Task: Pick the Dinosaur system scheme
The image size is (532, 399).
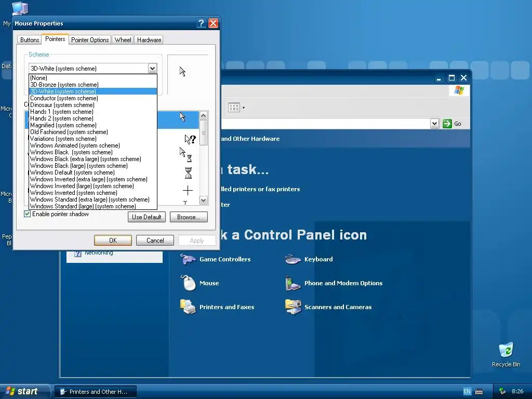Action: coord(93,105)
